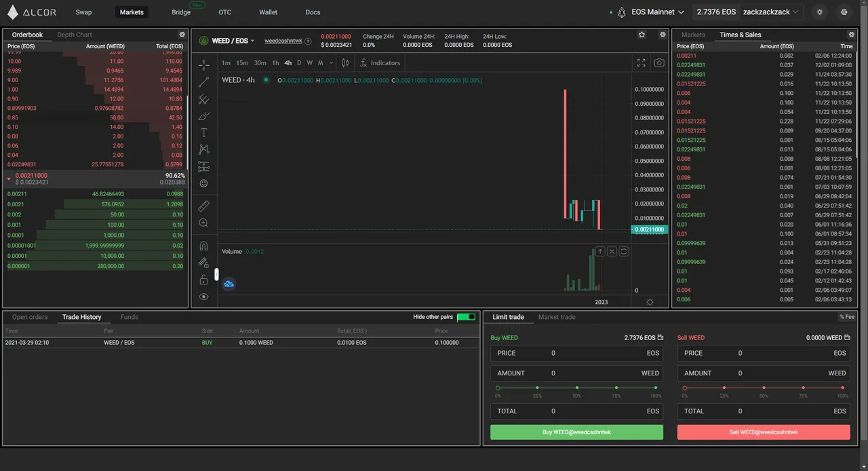Image resolution: width=868 pixels, height=471 pixels.
Task: Switch to the Depth Chart tab
Action: coord(75,35)
